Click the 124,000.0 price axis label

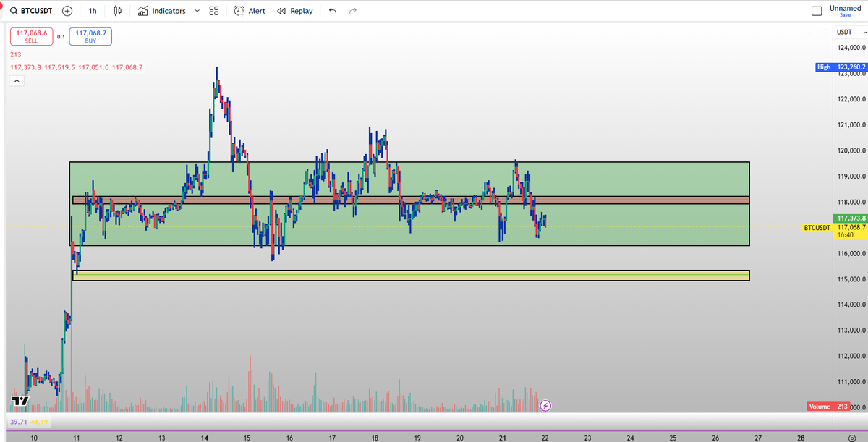tap(851, 48)
